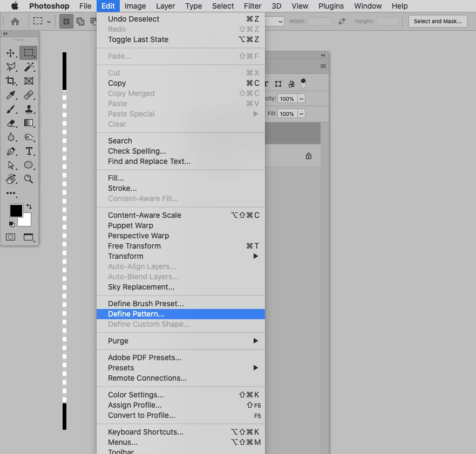Screen dimensions: 476x454
Task: Select the Polygonal Lasso tool
Action: (x=11, y=67)
